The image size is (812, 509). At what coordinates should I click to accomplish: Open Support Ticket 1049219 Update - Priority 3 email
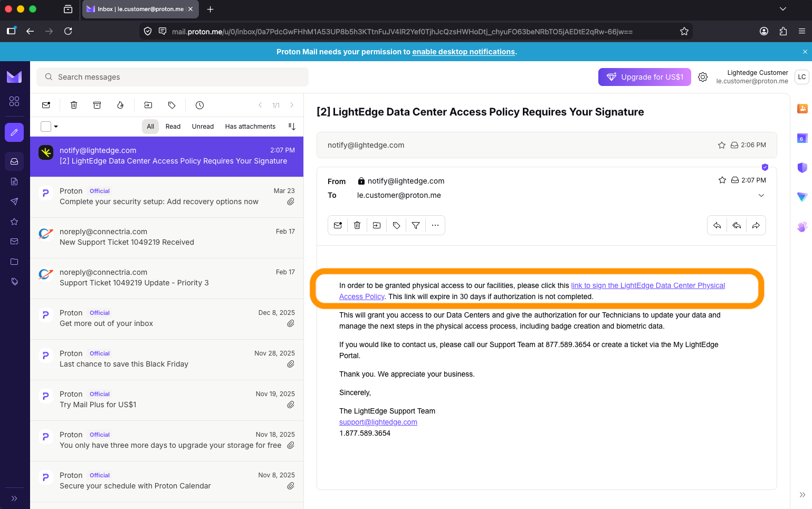tap(167, 278)
